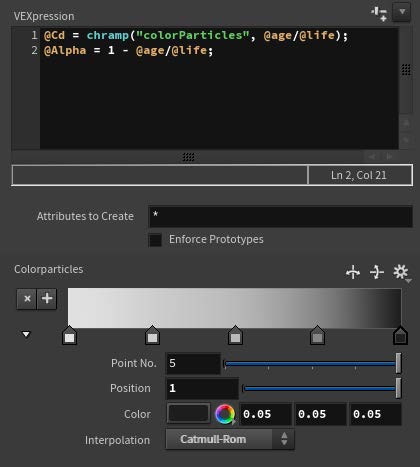Click the Point No. value field
This screenshot has width=420, height=467.
(193, 363)
